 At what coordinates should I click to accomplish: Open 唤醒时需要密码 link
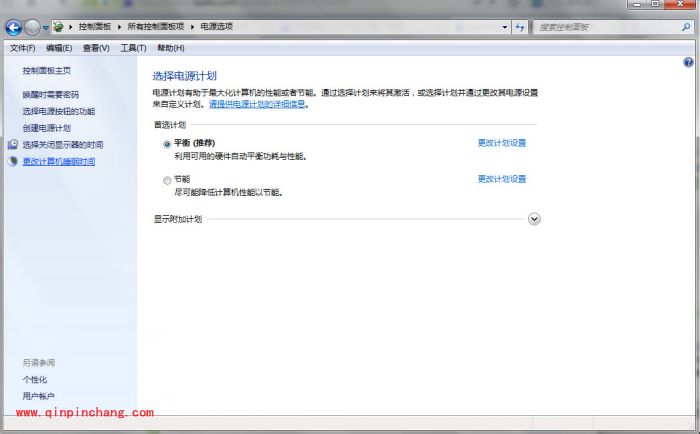coord(50,95)
